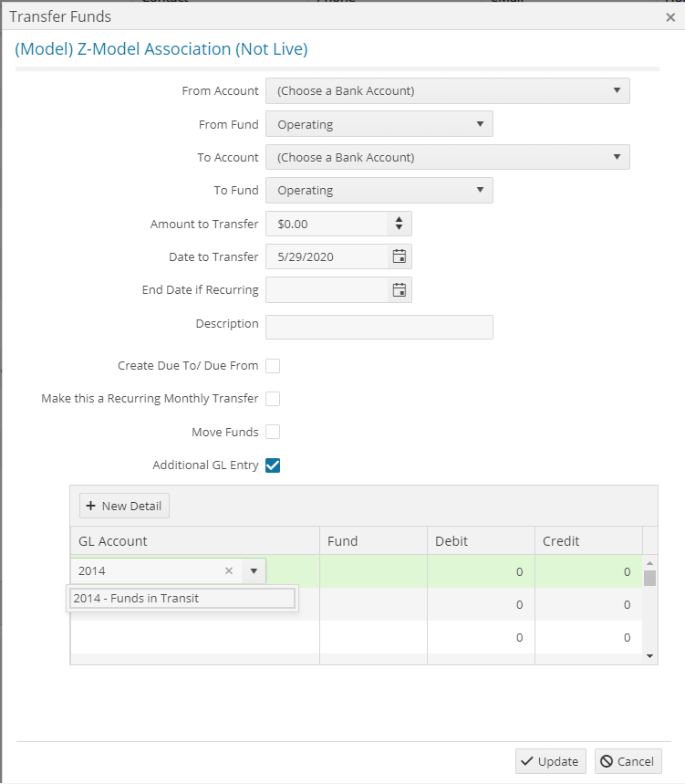The height and width of the screenshot is (784, 685).
Task: Open calendar for End Date if Recurring
Action: [x=400, y=290]
